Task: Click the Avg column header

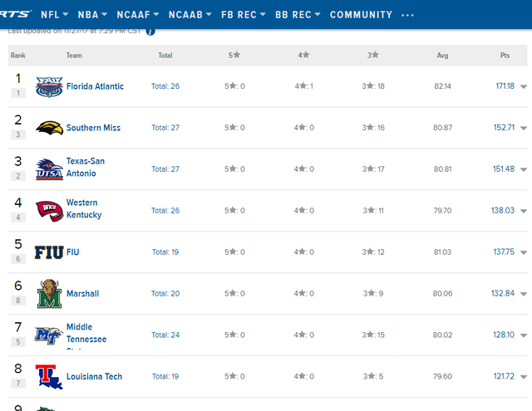Action: pyautogui.click(x=442, y=56)
